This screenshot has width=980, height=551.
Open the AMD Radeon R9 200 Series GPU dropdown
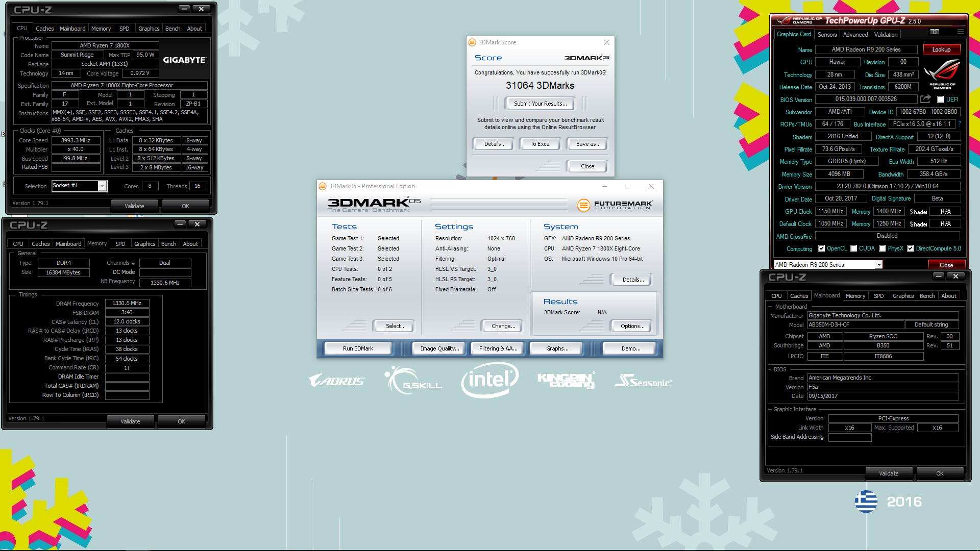[879, 265]
